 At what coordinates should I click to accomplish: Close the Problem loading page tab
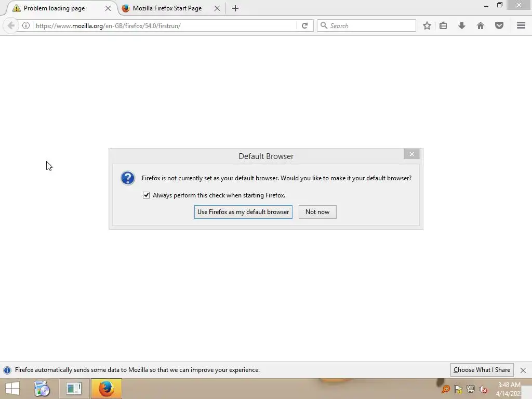(x=108, y=8)
